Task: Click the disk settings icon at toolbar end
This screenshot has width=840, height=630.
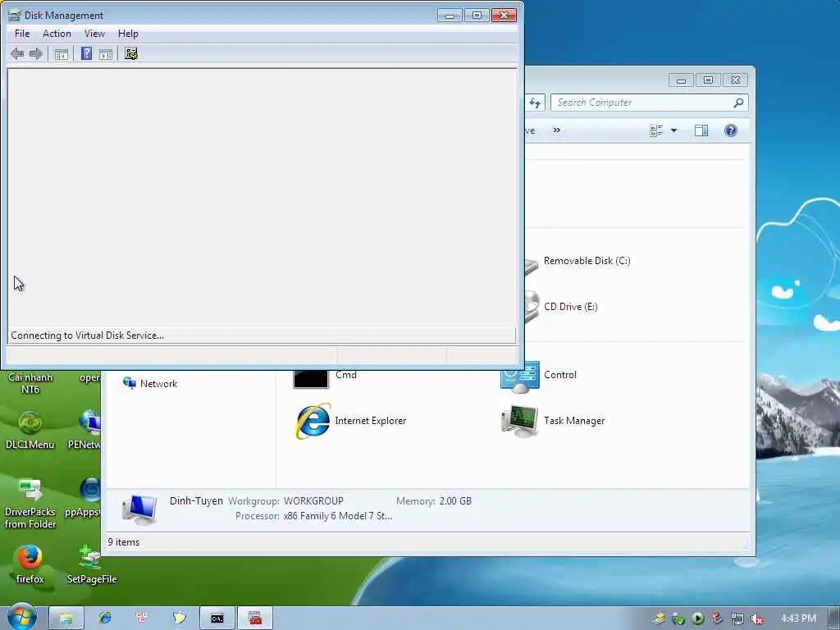Action: [x=131, y=53]
